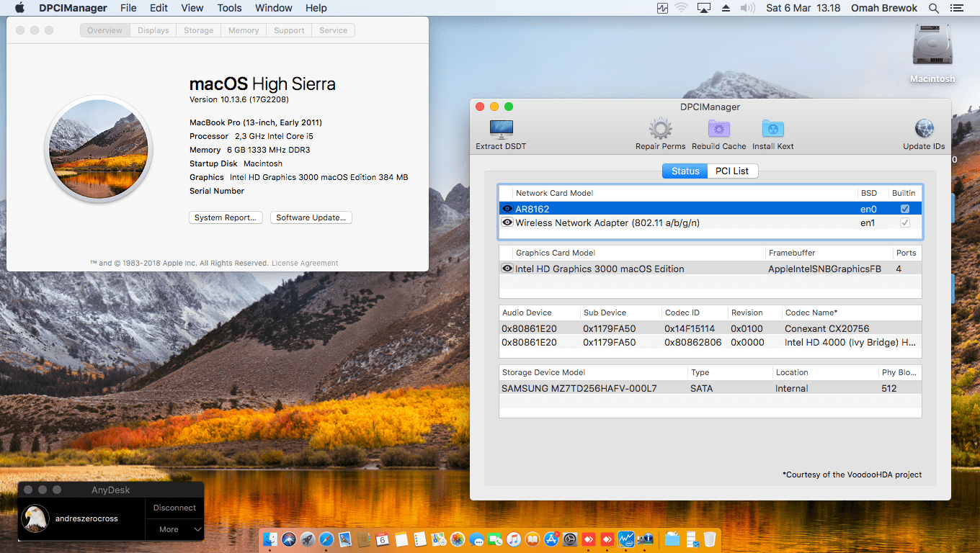The image size is (980, 553).
Task: Open the Window menu
Action: [x=274, y=8]
